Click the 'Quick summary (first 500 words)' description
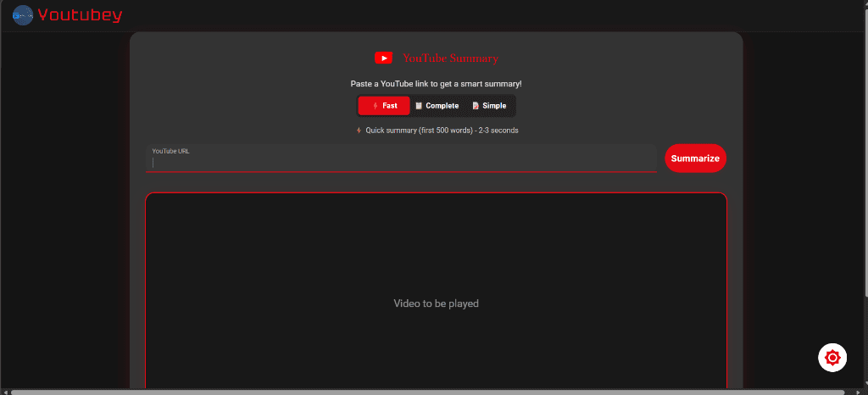The width and height of the screenshot is (868, 395). click(437, 131)
